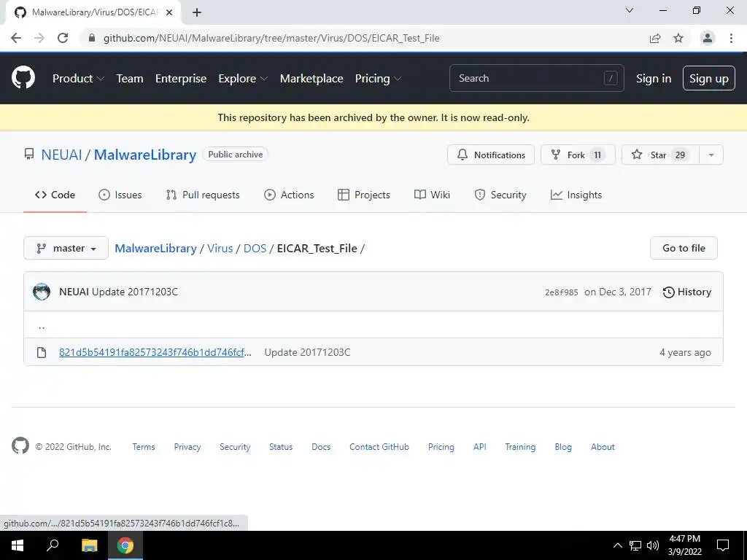The height and width of the screenshot is (560, 747).
Task: Switch to the Pull requests tab
Action: click(x=203, y=195)
